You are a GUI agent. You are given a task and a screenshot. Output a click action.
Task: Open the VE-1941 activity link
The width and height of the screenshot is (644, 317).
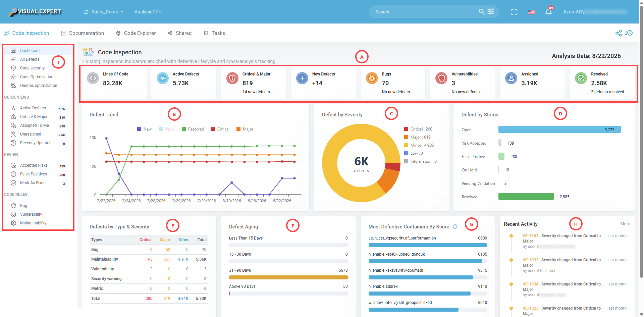(530, 236)
